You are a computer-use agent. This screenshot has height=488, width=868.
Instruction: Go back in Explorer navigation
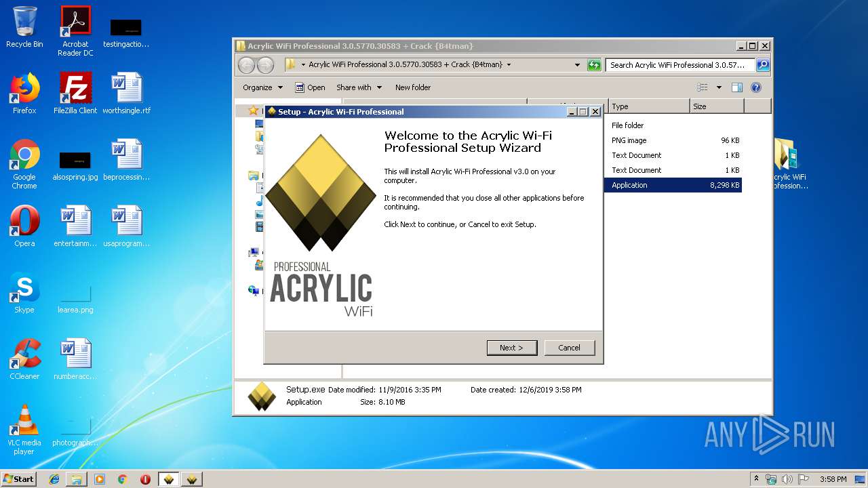pyautogui.click(x=247, y=65)
